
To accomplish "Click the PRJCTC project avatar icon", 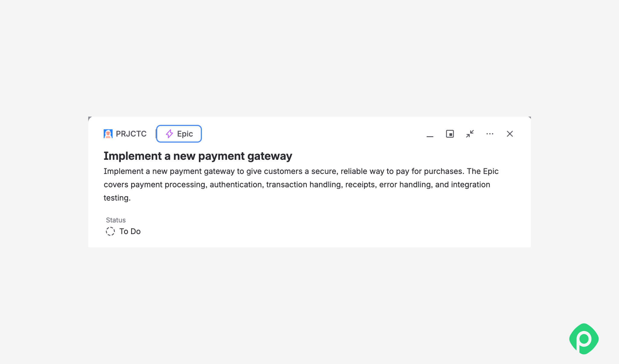I will pos(108,134).
